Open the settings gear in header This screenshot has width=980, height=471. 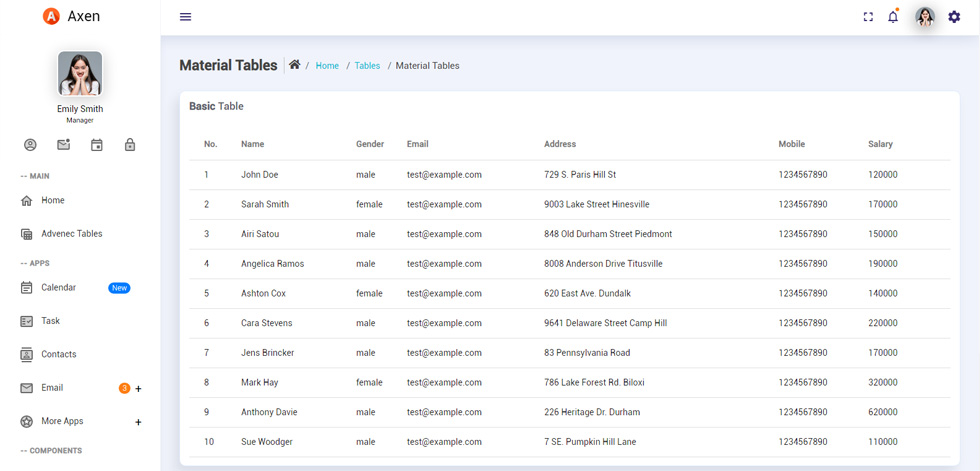[x=954, y=17]
